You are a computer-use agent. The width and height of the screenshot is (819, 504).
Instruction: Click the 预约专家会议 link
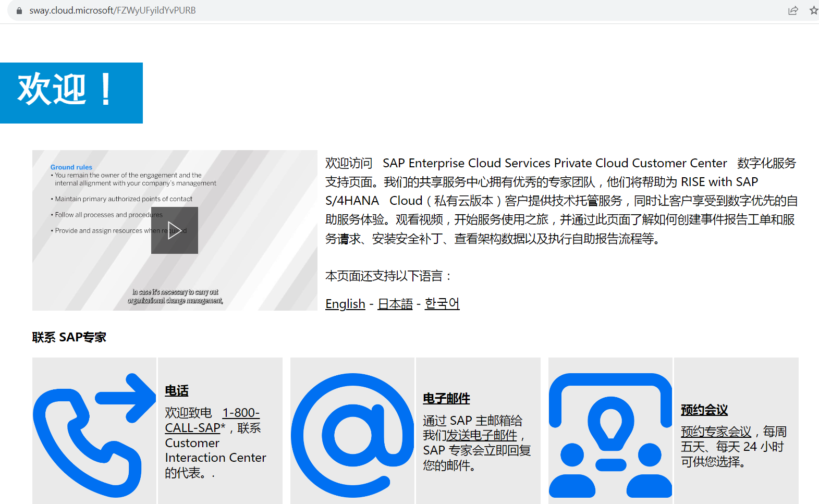pos(716,432)
